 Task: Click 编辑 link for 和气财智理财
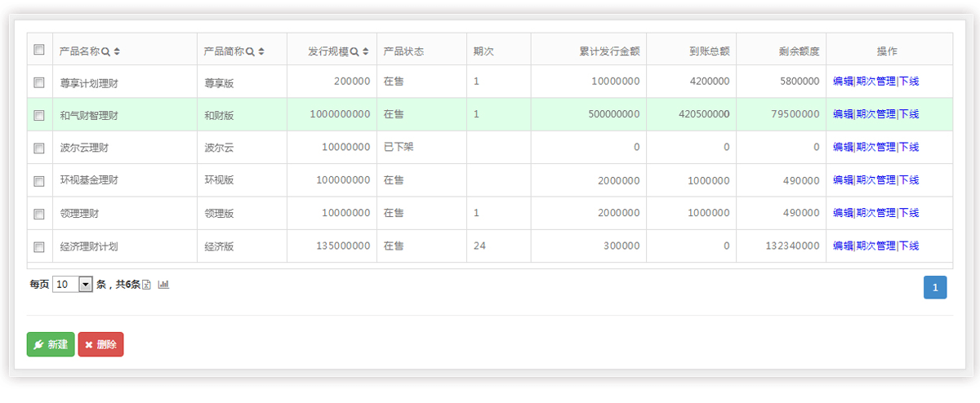click(843, 114)
